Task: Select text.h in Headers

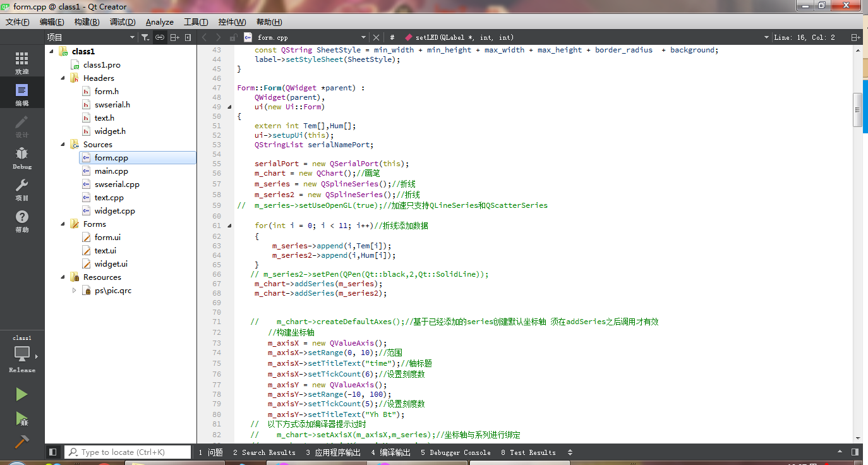Action: 104,118
